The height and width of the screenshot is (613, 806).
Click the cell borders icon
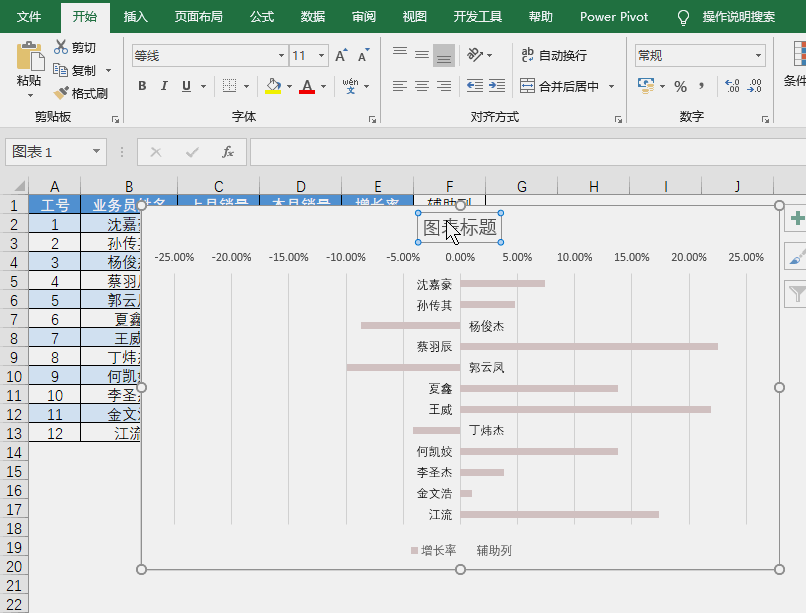coord(229,86)
